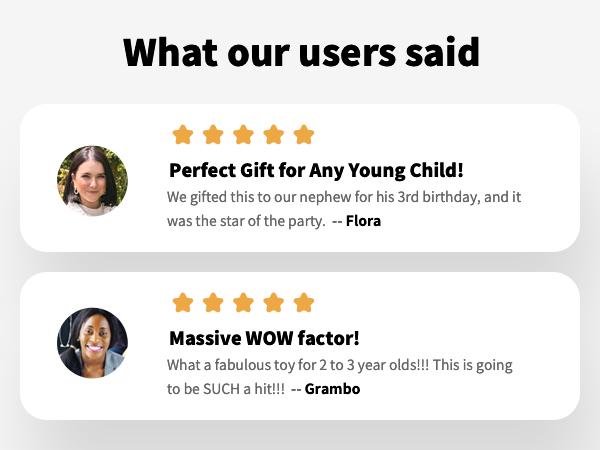Click the first star in Flora's review
The image size is (600, 450).
coord(182,134)
